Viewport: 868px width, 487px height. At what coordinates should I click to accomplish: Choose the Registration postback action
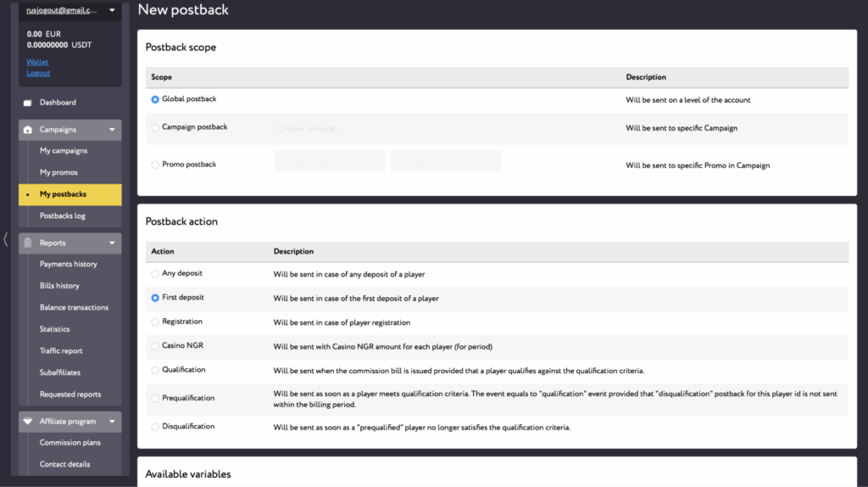pyautogui.click(x=155, y=322)
